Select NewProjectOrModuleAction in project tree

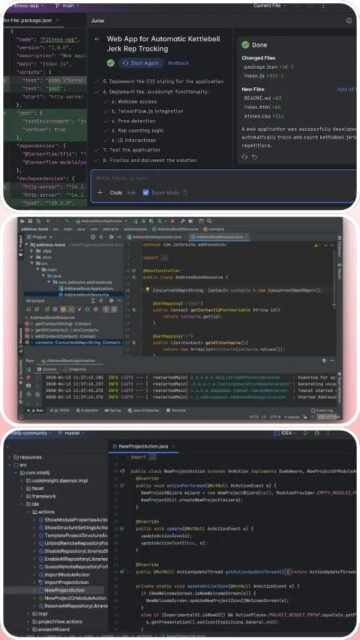click(x=72, y=598)
